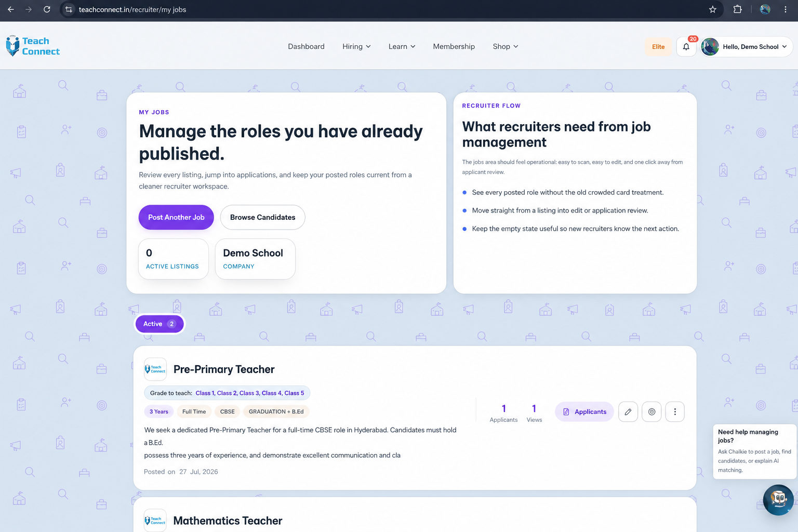The height and width of the screenshot is (532, 798).
Task: Click 1 Applicants count
Action: [503, 413]
